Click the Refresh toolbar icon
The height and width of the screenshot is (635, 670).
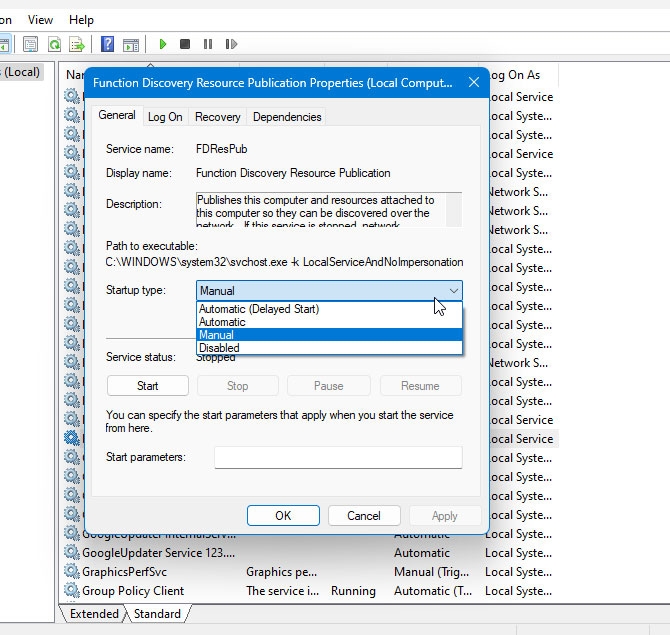click(55, 44)
